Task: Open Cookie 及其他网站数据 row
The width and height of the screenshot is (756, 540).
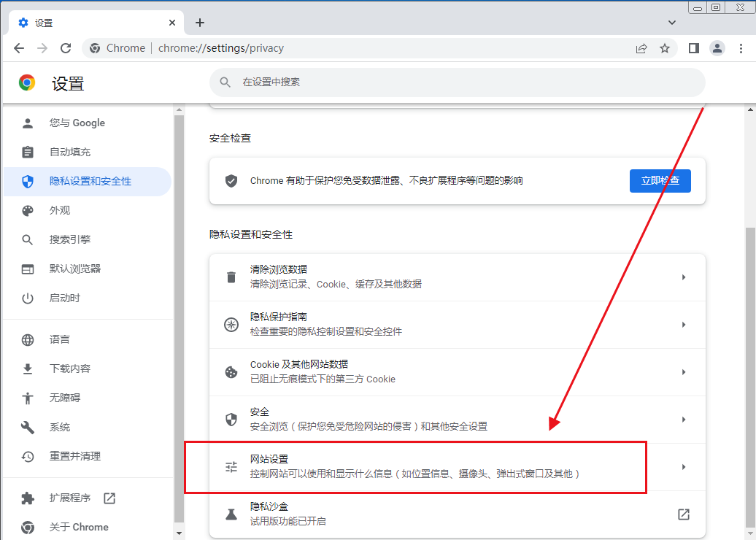Action: [x=457, y=372]
